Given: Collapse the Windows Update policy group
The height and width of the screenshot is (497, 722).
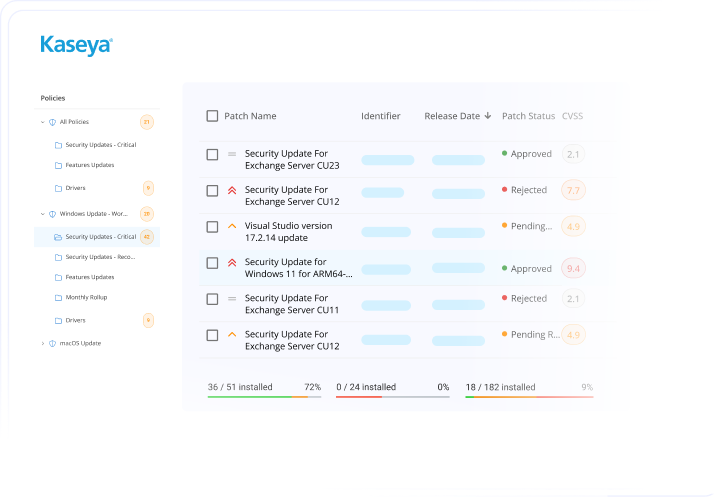Looking at the screenshot, I should [42, 213].
